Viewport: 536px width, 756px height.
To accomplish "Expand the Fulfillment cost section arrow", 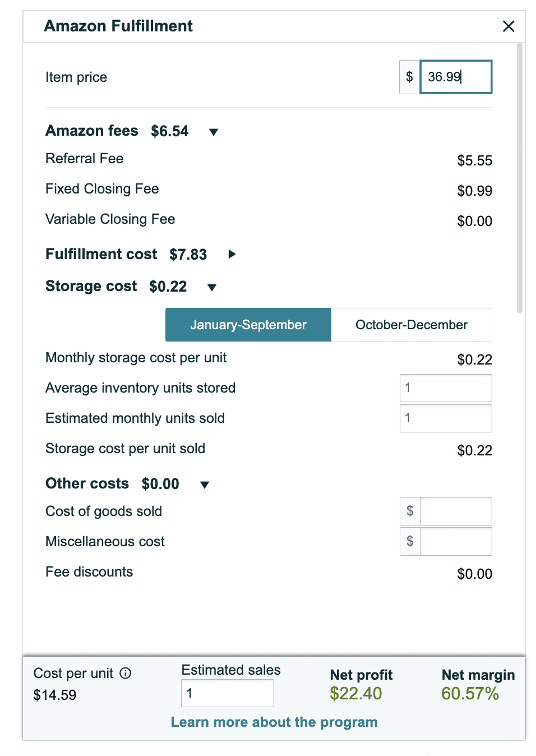I will click(232, 255).
